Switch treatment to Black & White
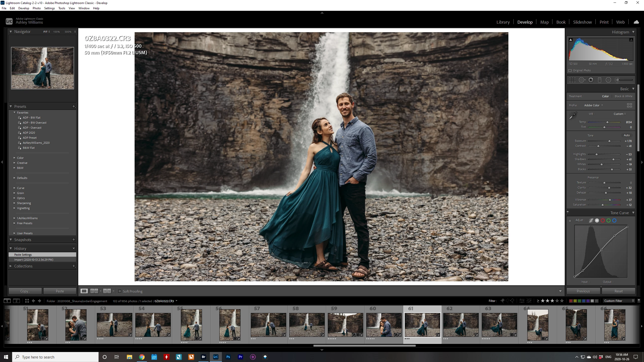644x362 pixels. 623,96
